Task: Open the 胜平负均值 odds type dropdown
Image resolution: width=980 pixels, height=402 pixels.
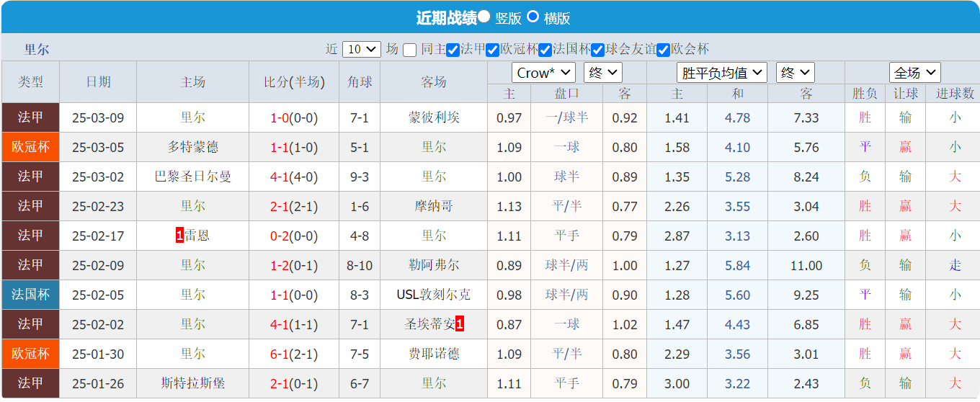Action: pyautogui.click(x=722, y=73)
